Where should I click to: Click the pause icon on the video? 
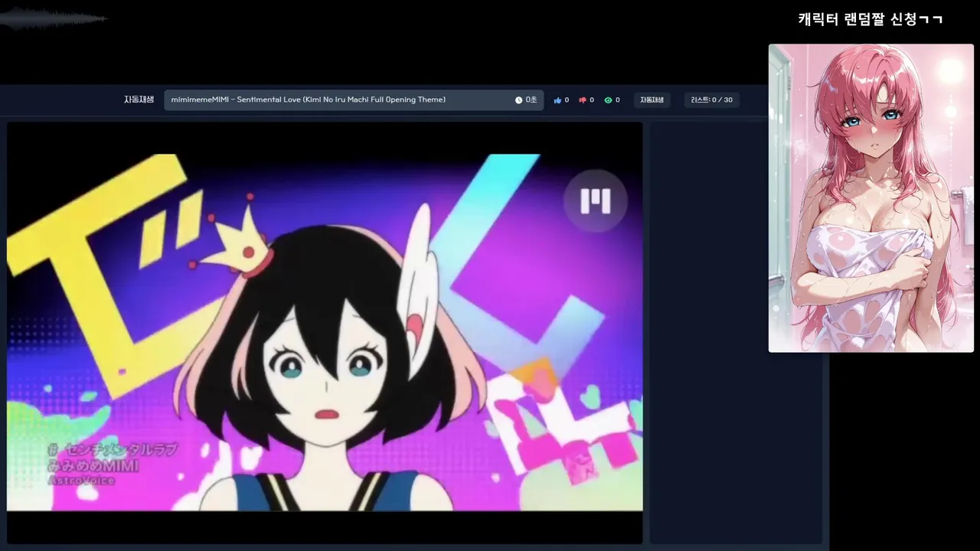(596, 201)
